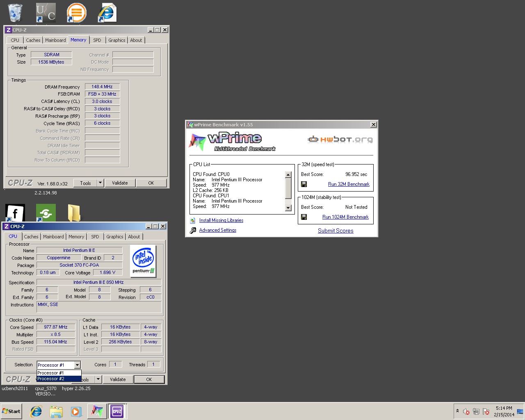This screenshot has width=525, height=420.
Task: Switch to Memory tab in lower CPU-Z
Action: [x=76, y=237]
